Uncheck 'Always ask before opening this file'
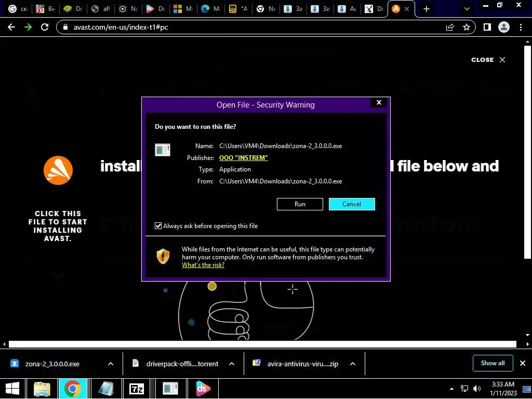 coord(158,226)
